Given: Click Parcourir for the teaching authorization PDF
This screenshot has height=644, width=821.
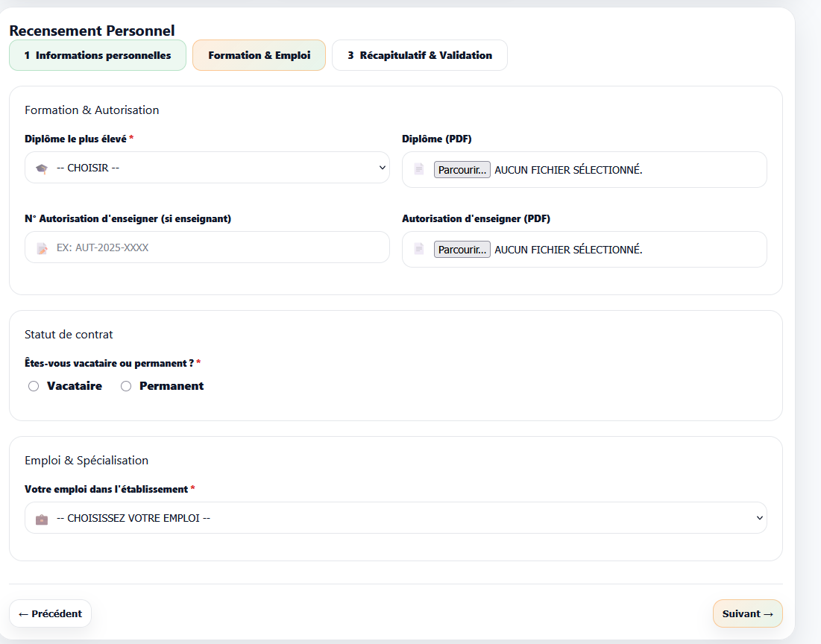Looking at the screenshot, I should click(x=462, y=250).
